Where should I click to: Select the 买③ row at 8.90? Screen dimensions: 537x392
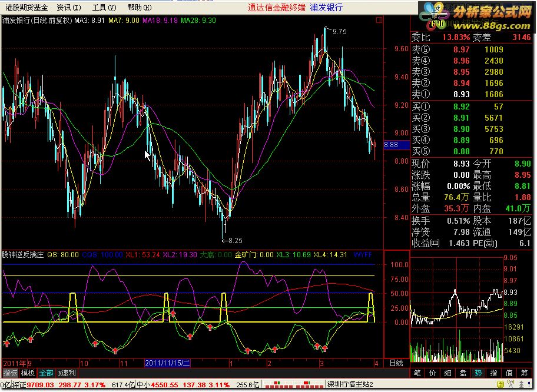471,129
